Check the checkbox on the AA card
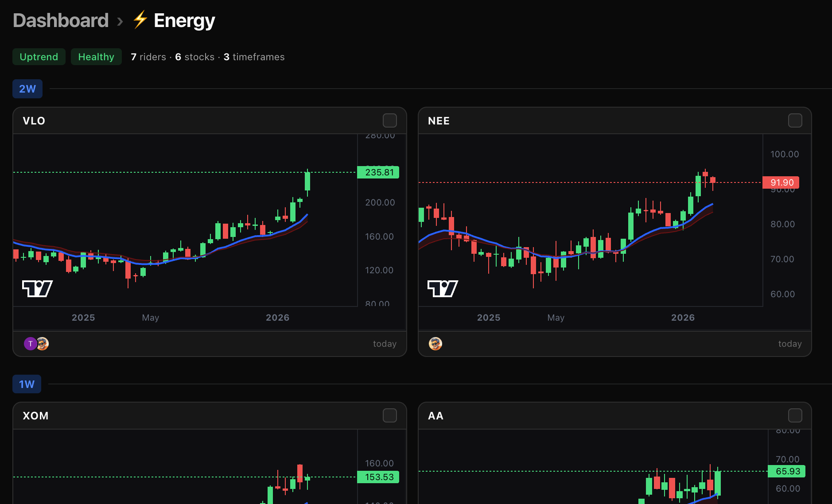The height and width of the screenshot is (504, 832). pyautogui.click(x=795, y=415)
